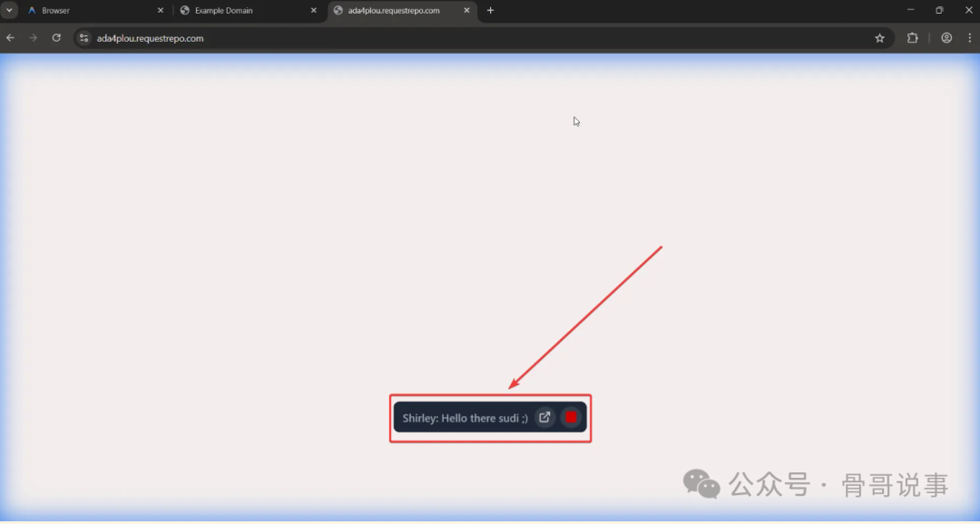Click the globe favicon on the Example Domain tab
This screenshot has height=524, width=980.
click(x=184, y=10)
